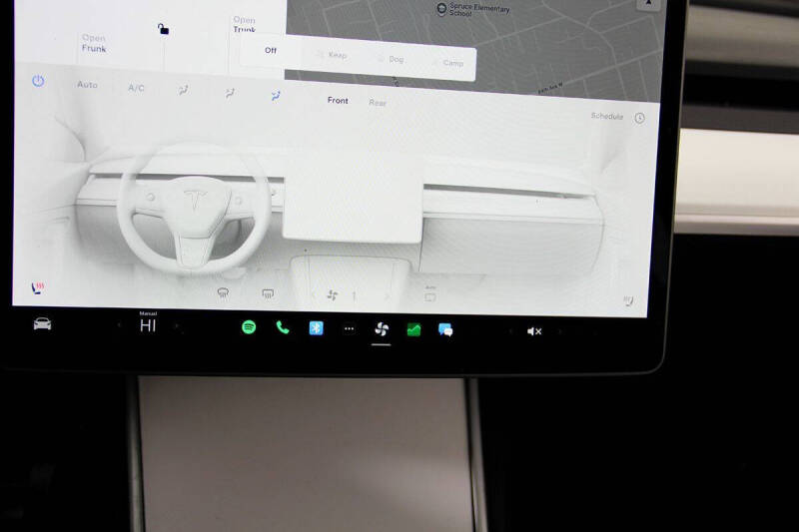Tap the HI temperature reading
This screenshot has width=799, height=532.
pyautogui.click(x=148, y=325)
